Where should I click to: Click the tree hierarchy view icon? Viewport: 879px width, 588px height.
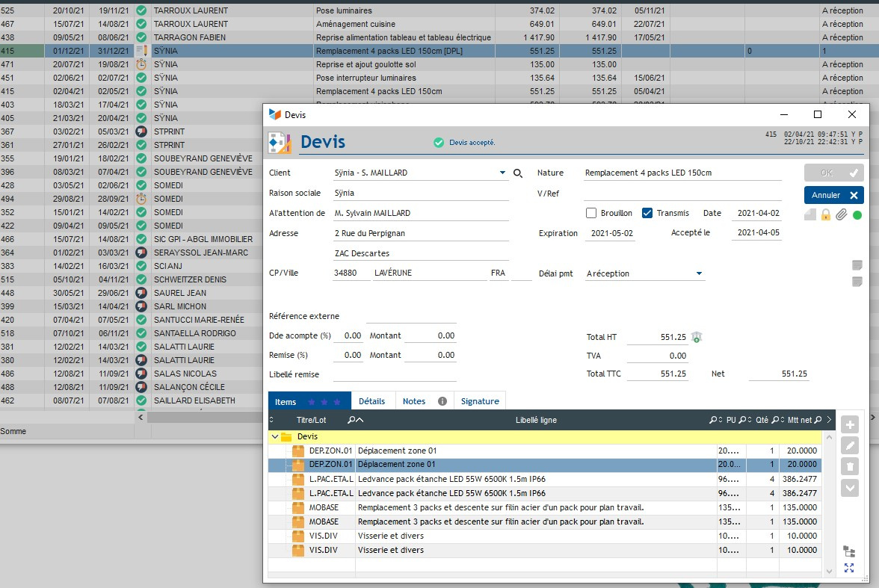click(849, 551)
